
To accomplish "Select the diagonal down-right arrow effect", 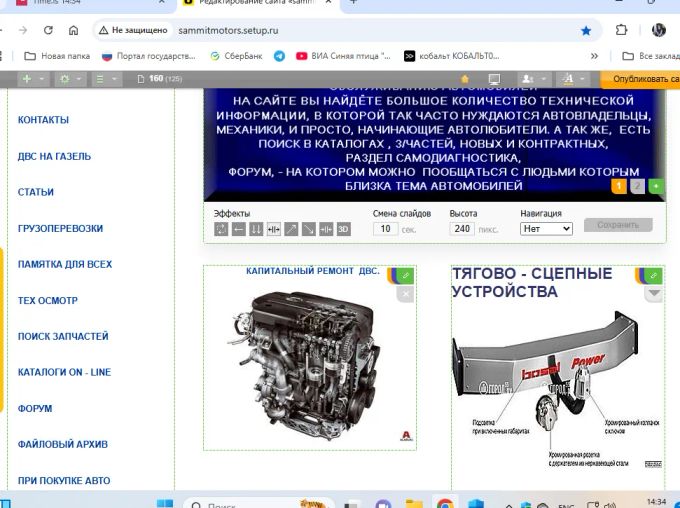I will coord(308,229).
